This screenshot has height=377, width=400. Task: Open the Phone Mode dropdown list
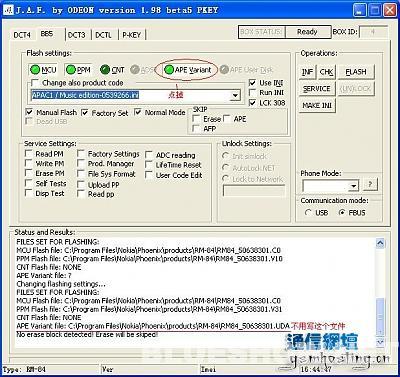(354, 186)
